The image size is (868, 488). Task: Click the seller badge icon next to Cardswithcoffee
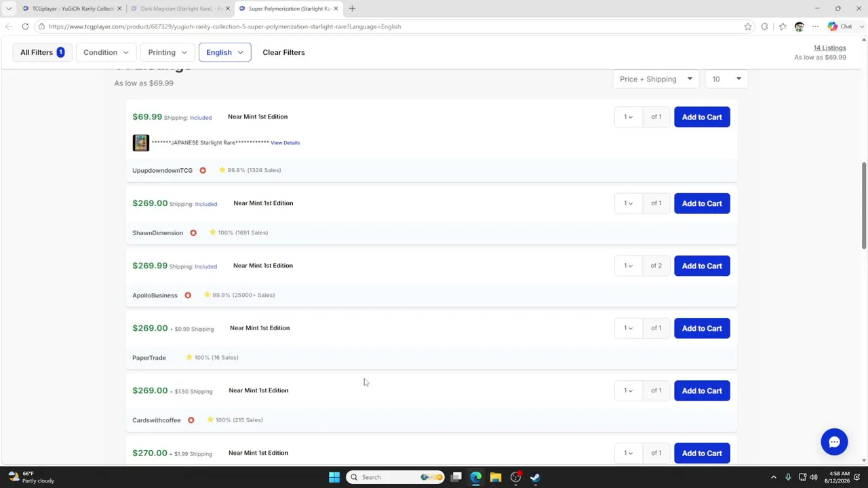click(x=191, y=420)
